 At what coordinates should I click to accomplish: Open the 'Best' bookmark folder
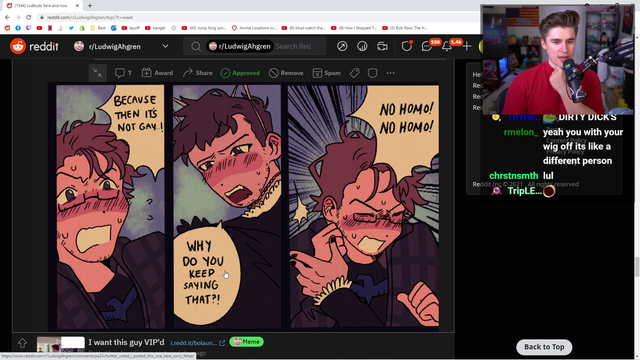click(98, 28)
